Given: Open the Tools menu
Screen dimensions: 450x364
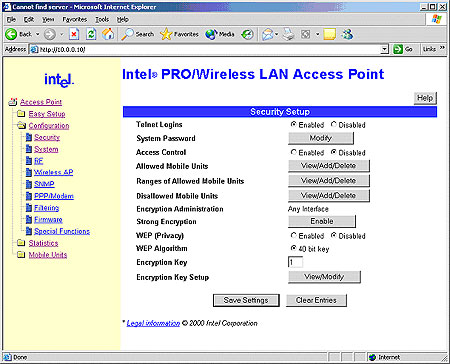Looking at the screenshot, I should (x=102, y=20).
